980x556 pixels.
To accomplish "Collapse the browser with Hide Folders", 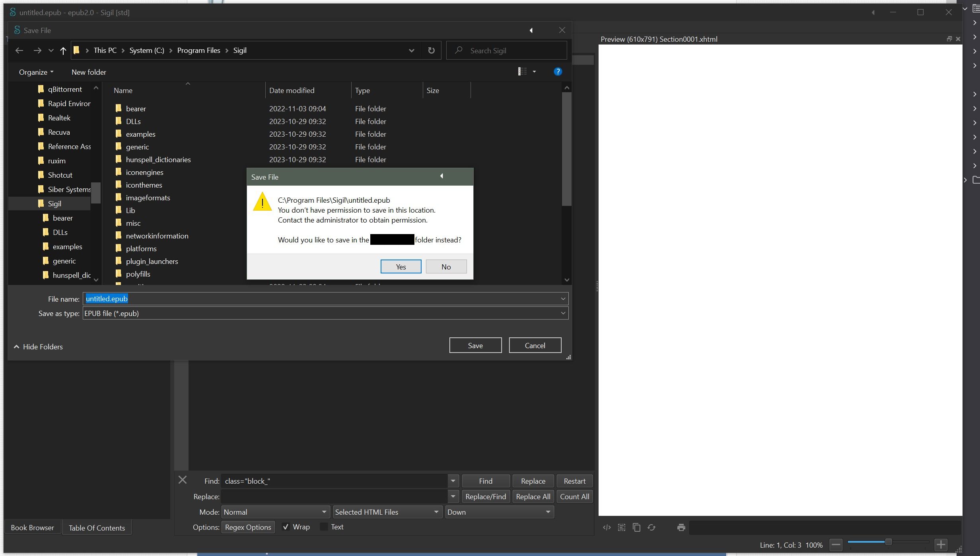I will click(x=38, y=347).
